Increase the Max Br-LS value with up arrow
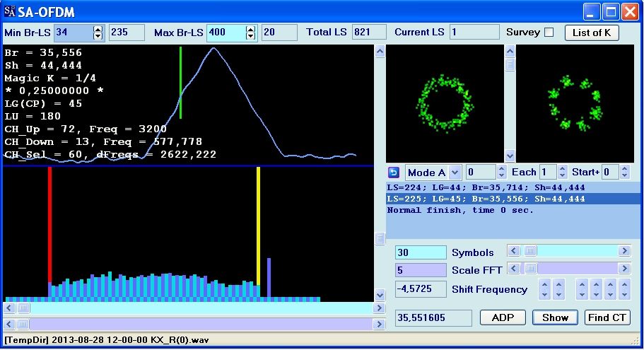644x350 pixels. 250,29
